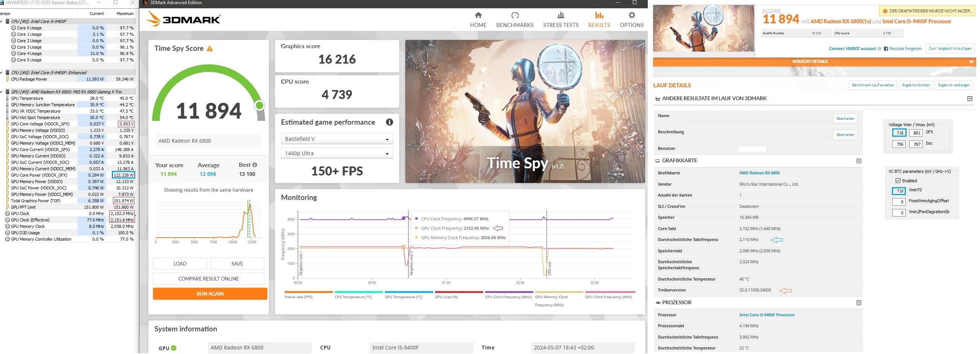Image resolution: width=980 pixels, height=354 pixels.
Task: Toggle GPU Clock Frequency legend in Monitoring
Action: (x=610, y=294)
